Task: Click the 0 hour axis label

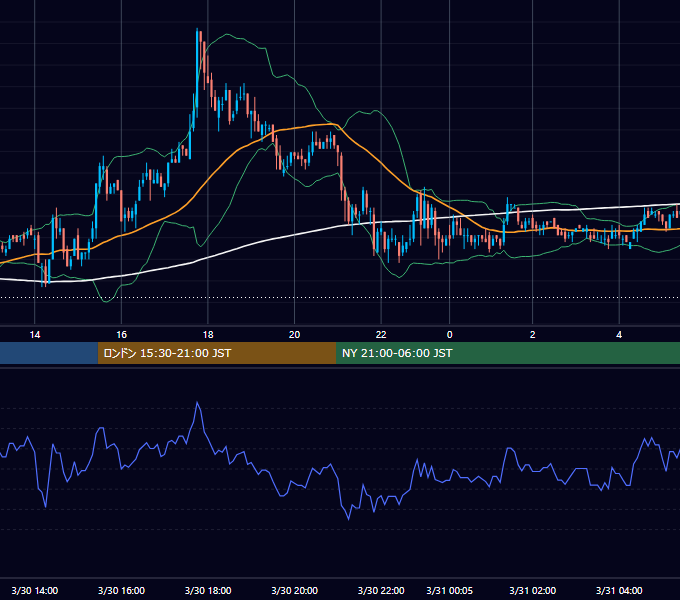Action: tap(449, 335)
